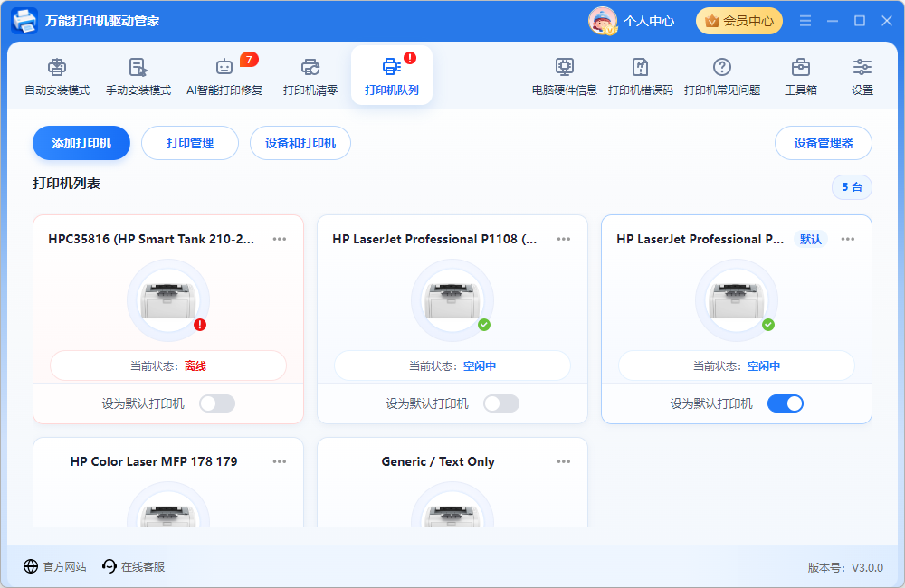Open 在线客服 online support
Image resolution: width=905 pixels, height=588 pixels.
click(x=133, y=566)
